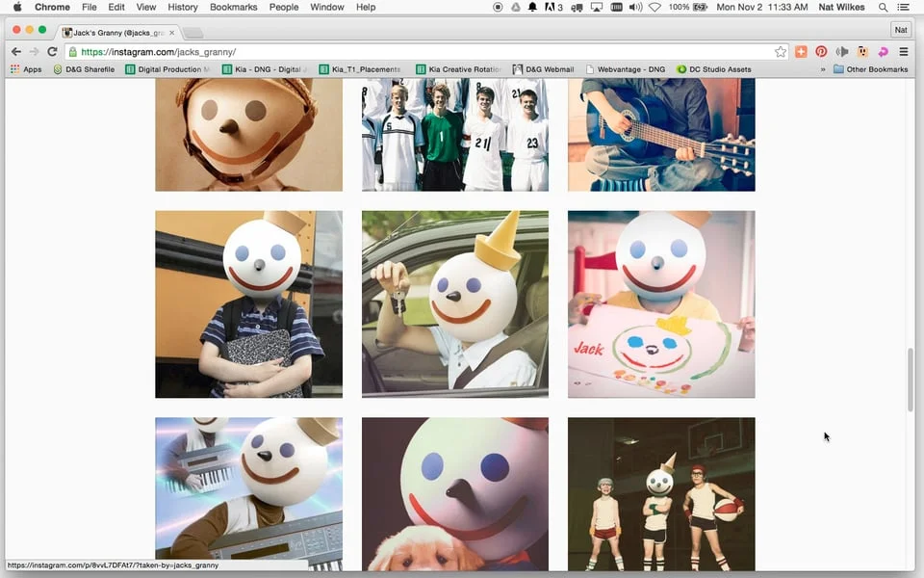Open the Kia Creative Rotation bookmark
The height and width of the screenshot is (578, 924).
click(458, 69)
